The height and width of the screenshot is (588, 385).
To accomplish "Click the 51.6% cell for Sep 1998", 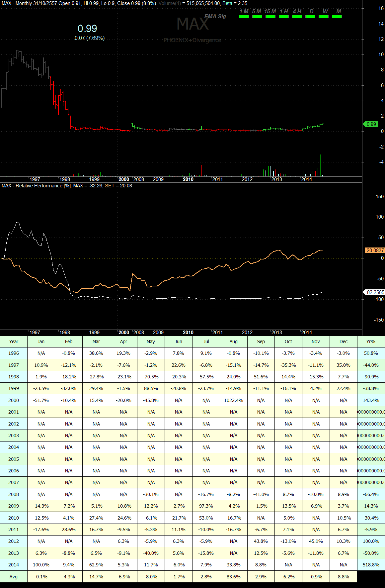I will [261, 377].
